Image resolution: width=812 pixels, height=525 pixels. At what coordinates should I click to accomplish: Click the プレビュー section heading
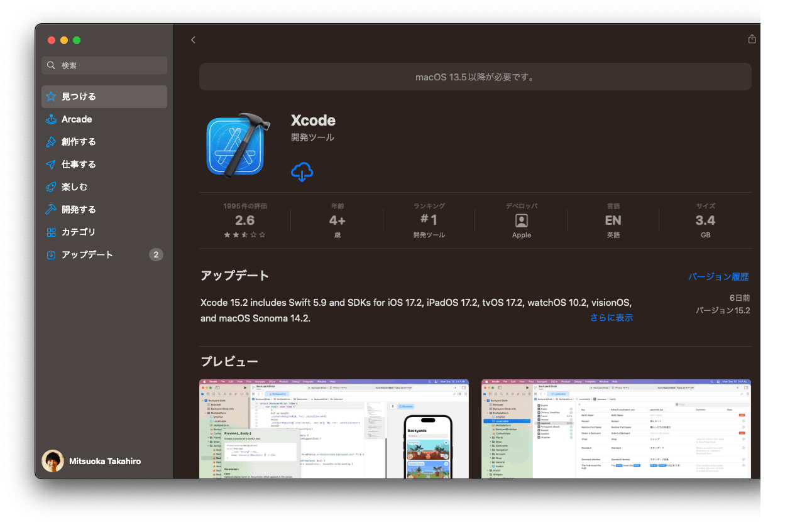pyautogui.click(x=229, y=362)
